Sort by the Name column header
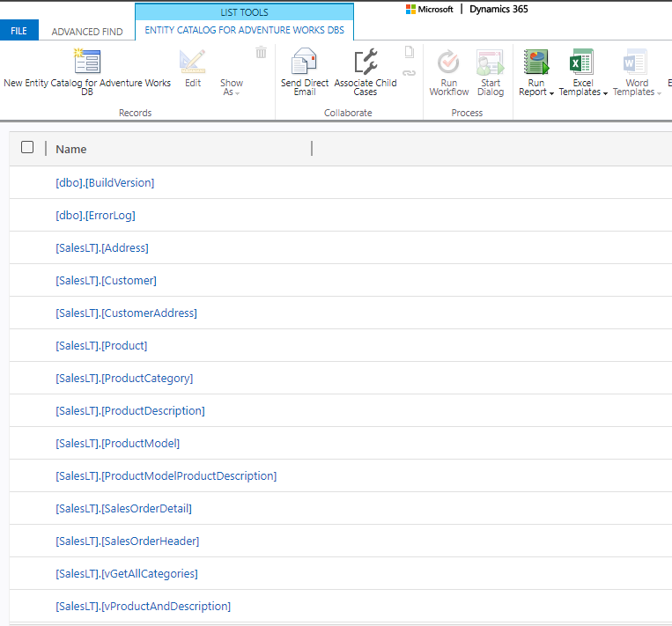This screenshot has height=626, width=672. point(71,149)
